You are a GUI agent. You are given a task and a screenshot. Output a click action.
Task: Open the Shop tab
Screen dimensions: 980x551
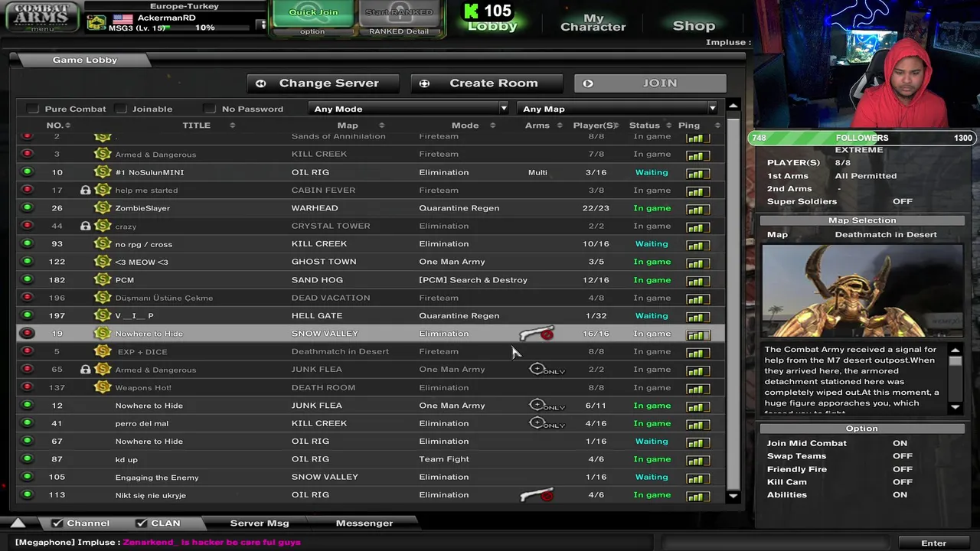694,26
